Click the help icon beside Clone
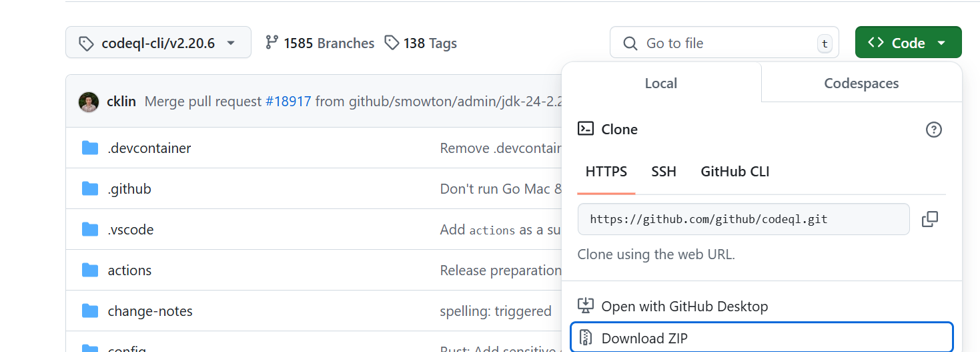This screenshot has height=352, width=980. click(934, 130)
